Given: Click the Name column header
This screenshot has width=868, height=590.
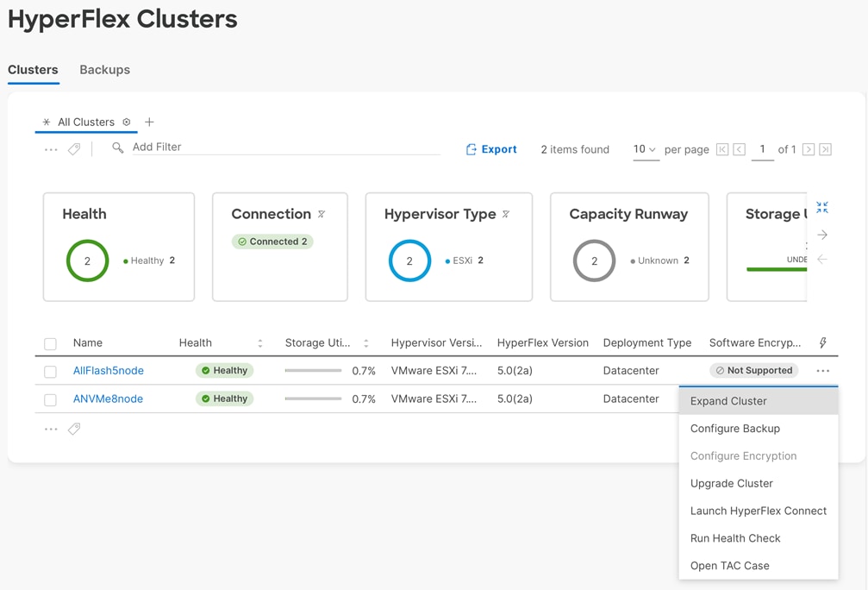Looking at the screenshot, I should tap(87, 343).
